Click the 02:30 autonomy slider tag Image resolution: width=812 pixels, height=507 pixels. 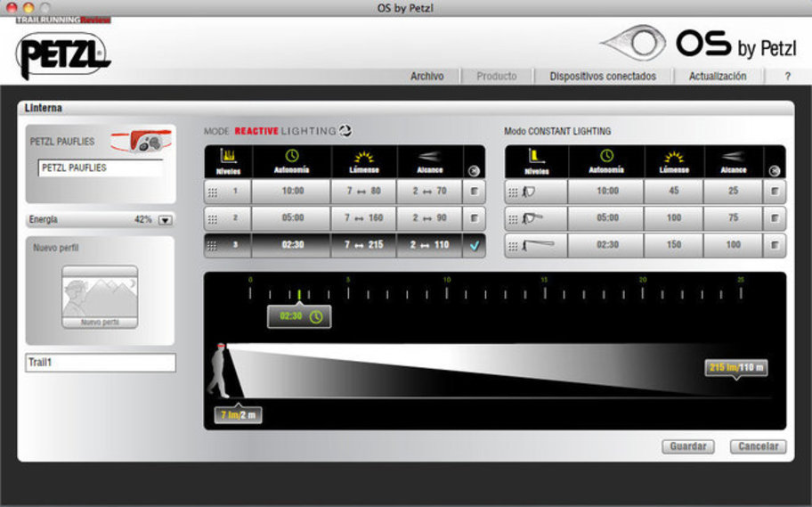(x=299, y=316)
